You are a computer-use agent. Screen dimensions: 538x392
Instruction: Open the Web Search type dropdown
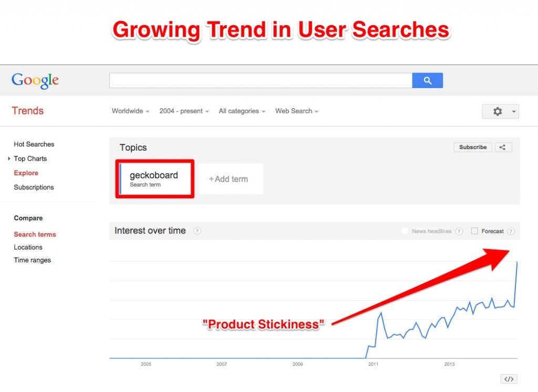coord(296,111)
